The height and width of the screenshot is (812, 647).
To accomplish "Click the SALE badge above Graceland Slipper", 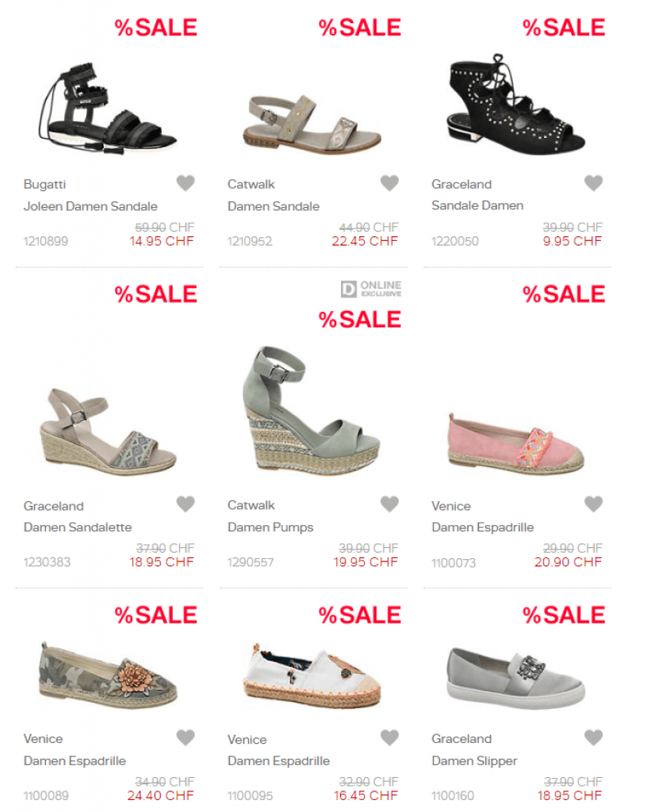I will pos(564,615).
